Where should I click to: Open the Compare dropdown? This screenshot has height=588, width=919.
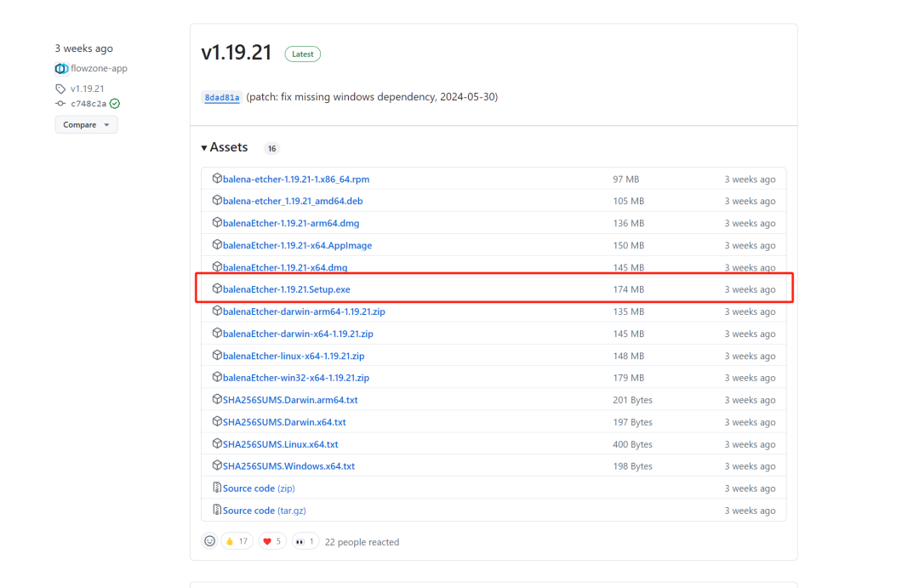click(x=86, y=125)
